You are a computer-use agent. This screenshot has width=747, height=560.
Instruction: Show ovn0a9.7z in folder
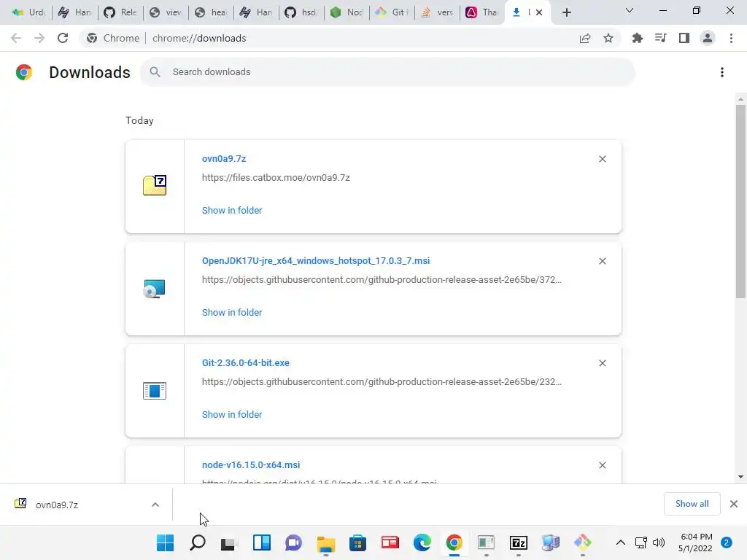click(x=232, y=211)
